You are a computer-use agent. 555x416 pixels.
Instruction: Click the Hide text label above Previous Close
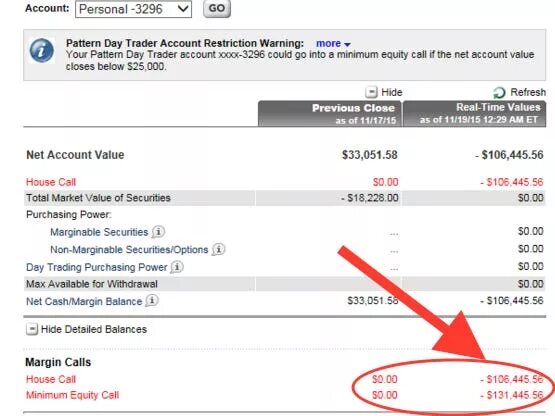pyautogui.click(x=392, y=92)
